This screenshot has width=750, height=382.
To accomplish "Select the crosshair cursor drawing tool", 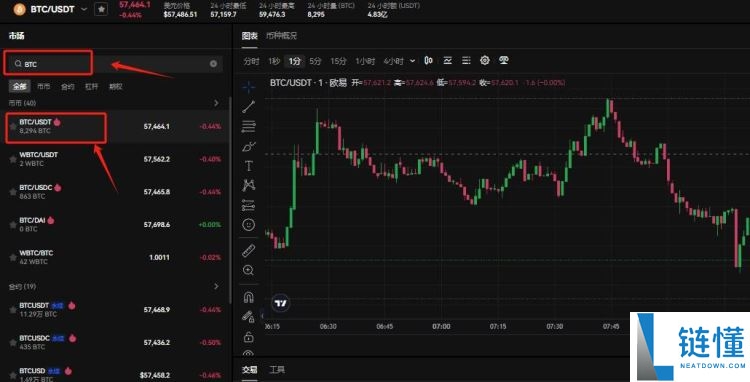I will [248, 87].
